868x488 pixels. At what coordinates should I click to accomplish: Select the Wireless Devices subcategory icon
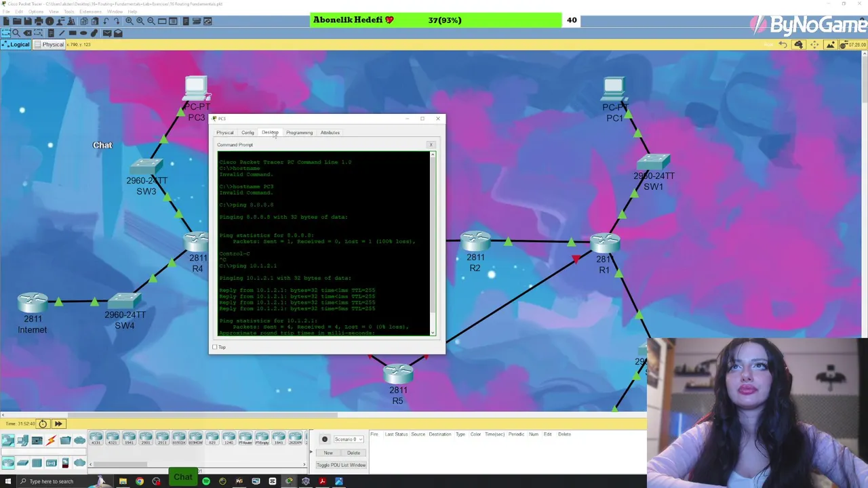tap(51, 463)
